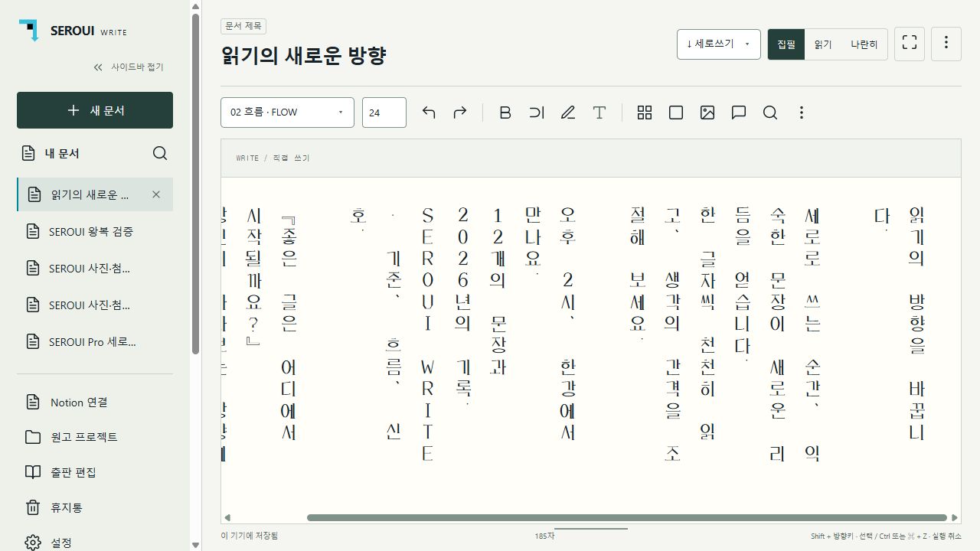This screenshot has width=980, height=551.
Task: Open SEROUI Pro 세로 document
Action: pyautogui.click(x=95, y=341)
